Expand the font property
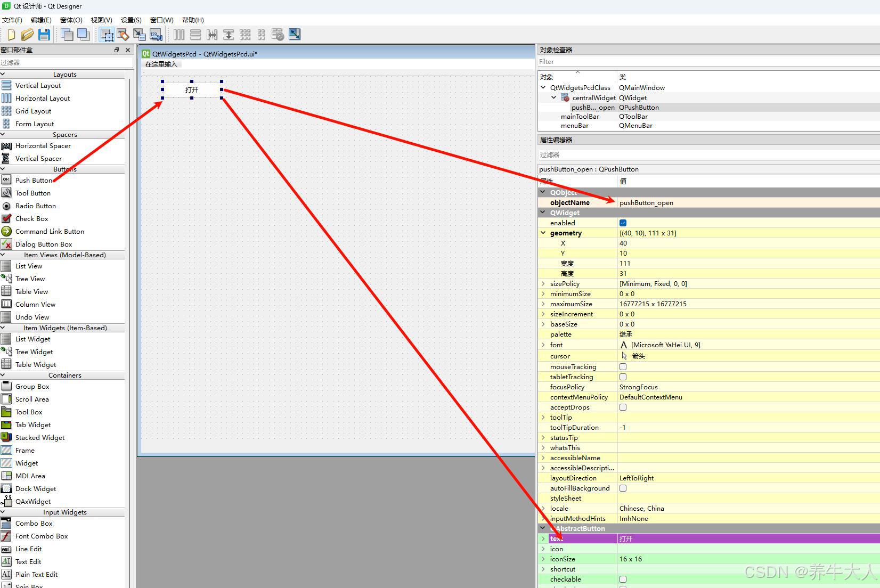 [543, 345]
